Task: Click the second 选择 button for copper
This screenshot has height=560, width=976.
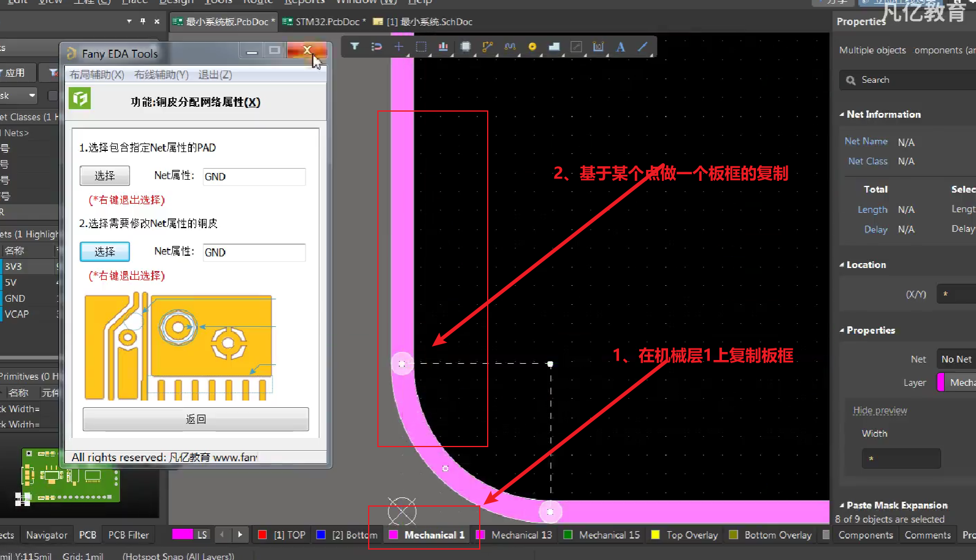Action: coord(105,251)
